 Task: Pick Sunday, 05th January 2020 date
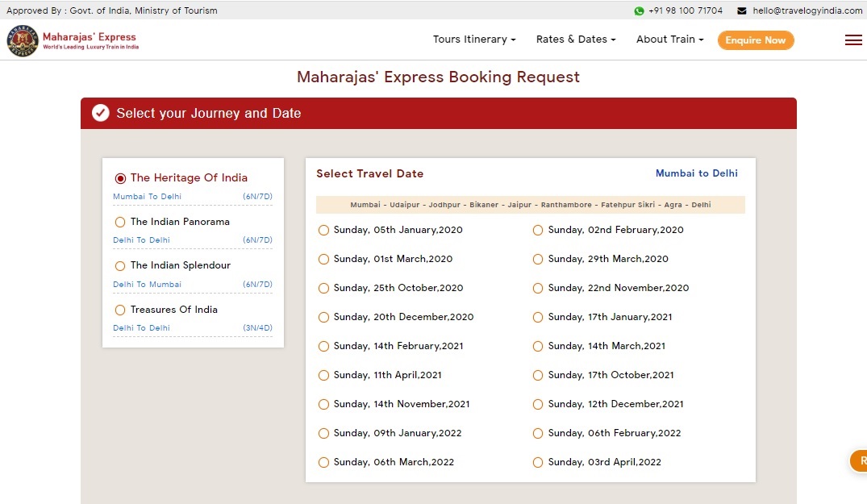[x=323, y=231]
